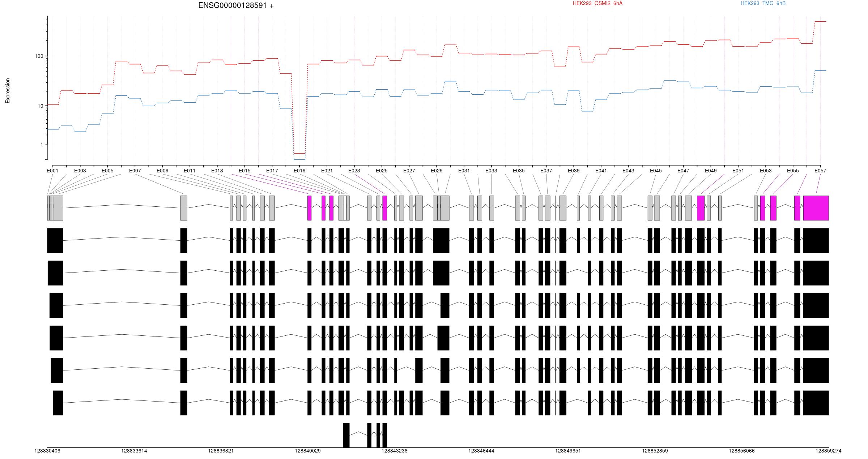Click genomic coordinate 128830406
The height and width of the screenshot is (459, 868).
click(x=47, y=451)
